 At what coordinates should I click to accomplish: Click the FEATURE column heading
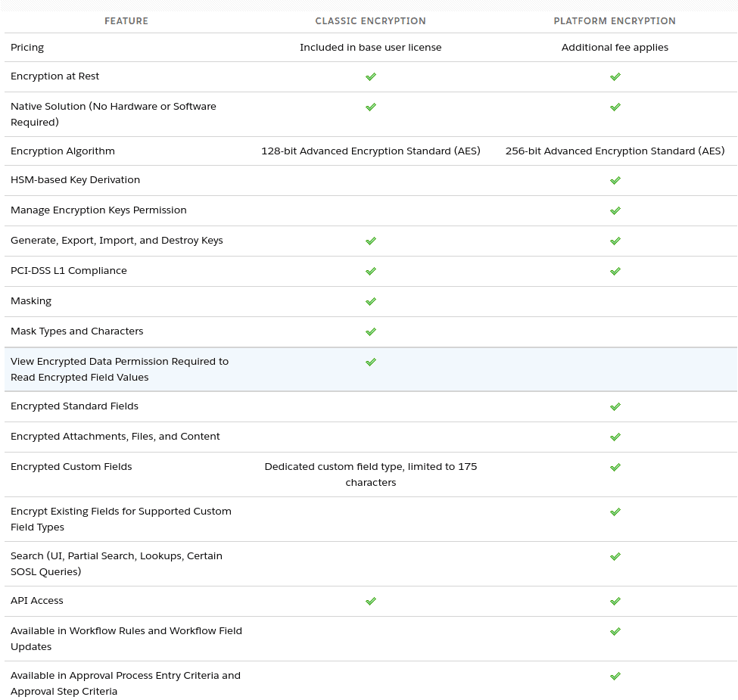coord(126,21)
